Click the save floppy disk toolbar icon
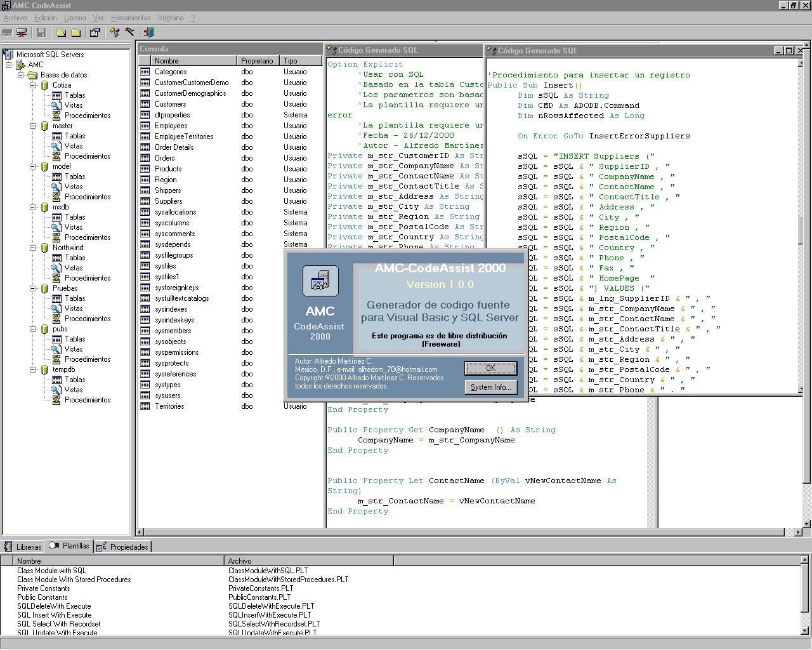The image size is (812, 650). 41,32
